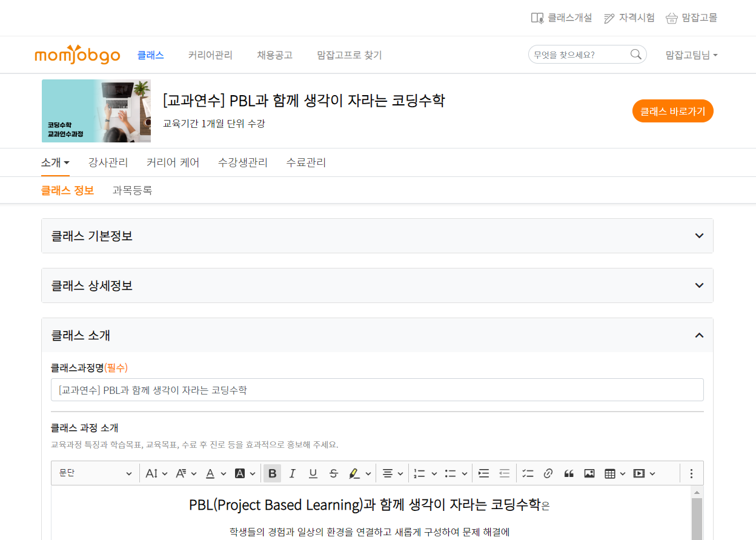Toggle underline formatting in editor

(x=313, y=473)
